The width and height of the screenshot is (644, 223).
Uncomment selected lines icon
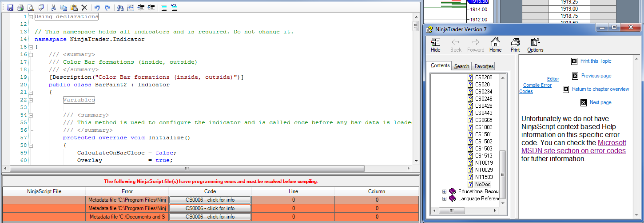pos(174,8)
